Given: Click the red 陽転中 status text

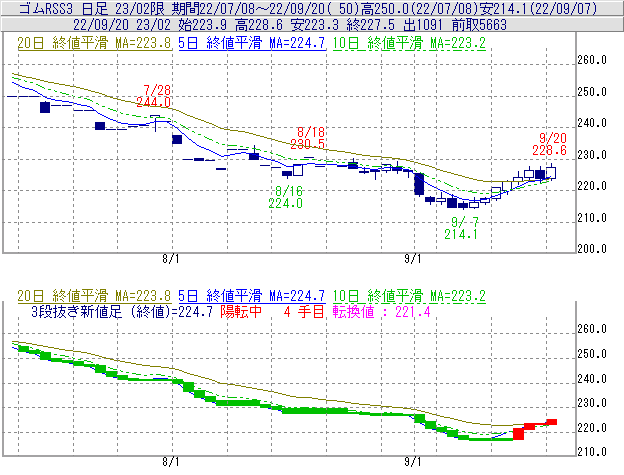Looking at the screenshot, I should pos(241,312).
